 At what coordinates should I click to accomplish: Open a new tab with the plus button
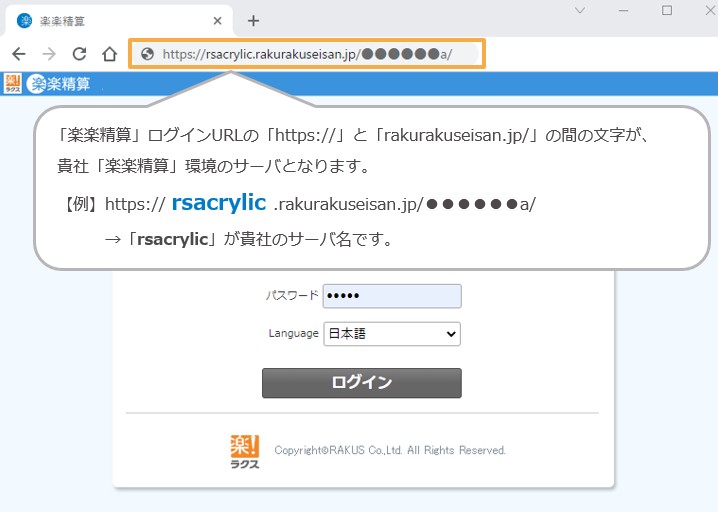coord(253,20)
